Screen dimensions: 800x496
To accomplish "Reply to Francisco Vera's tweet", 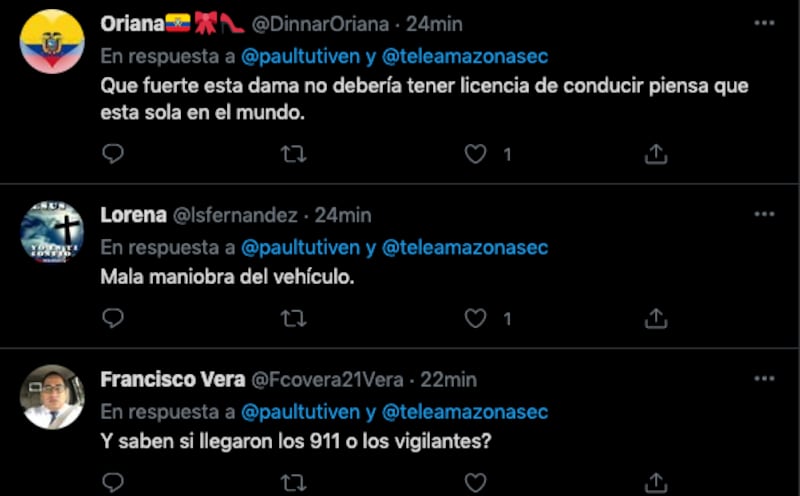I will pos(113,482).
